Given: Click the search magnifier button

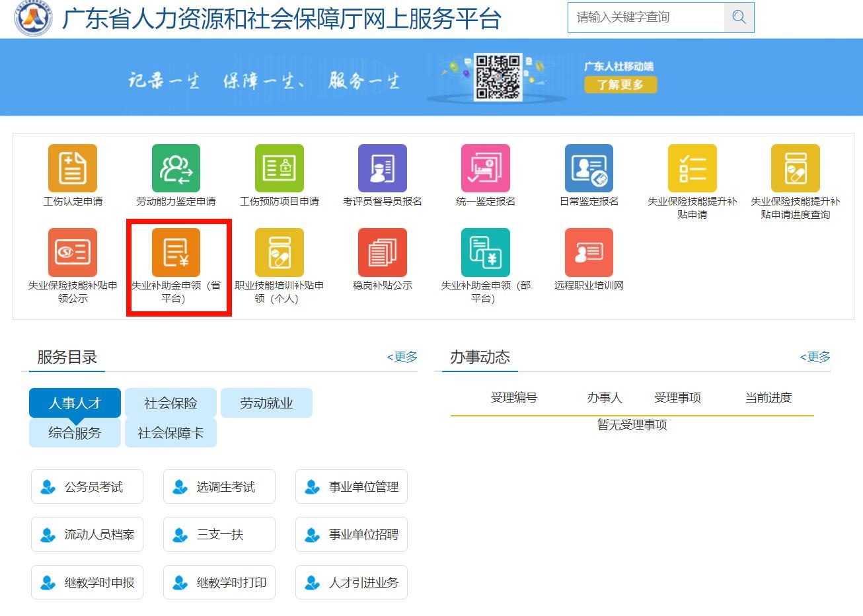Looking at the screenshot, I should (739, 17).
